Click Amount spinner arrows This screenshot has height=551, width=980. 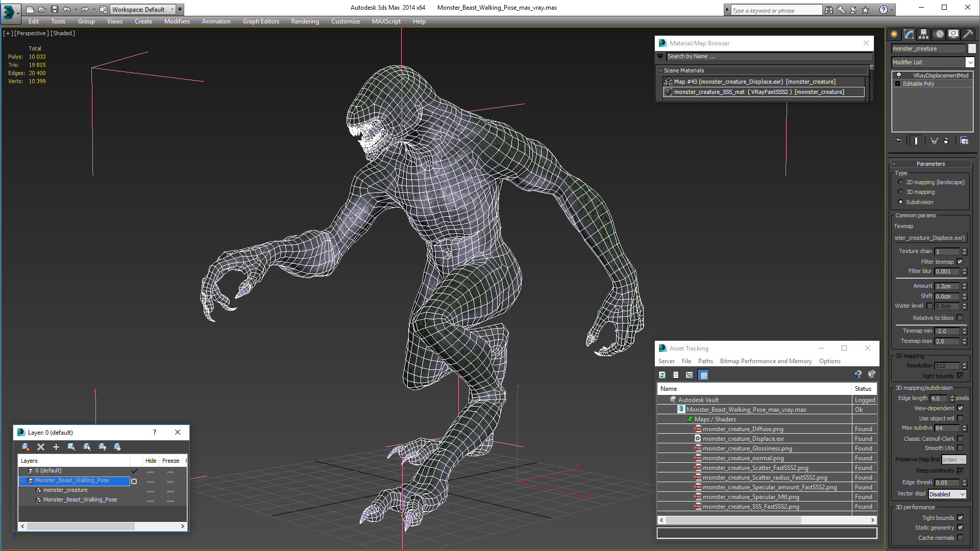(965, 286)
